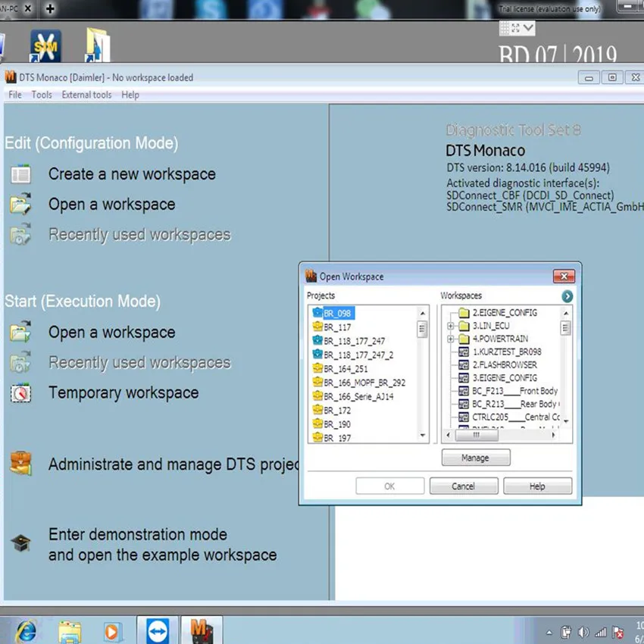Viewport: 644px width, 644px height.
Task: Click Recently used workspaces icon under Edit mode
Action: point(20,234)
